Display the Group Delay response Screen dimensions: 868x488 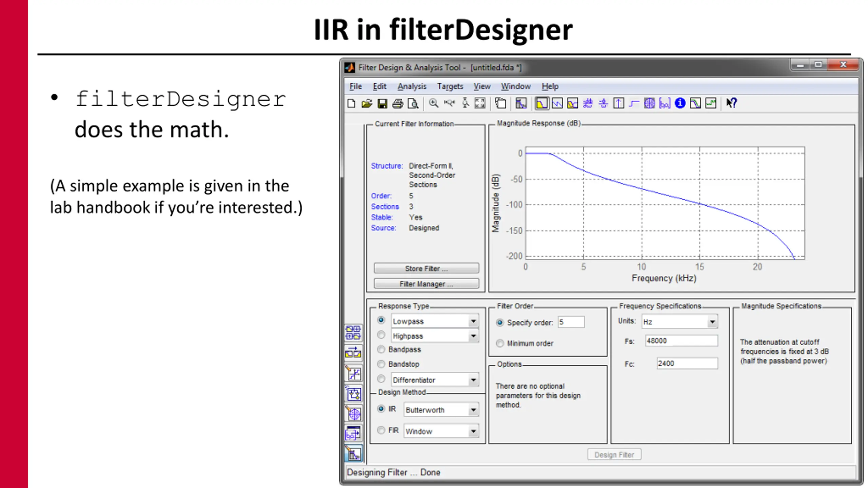tap(588, 103)
